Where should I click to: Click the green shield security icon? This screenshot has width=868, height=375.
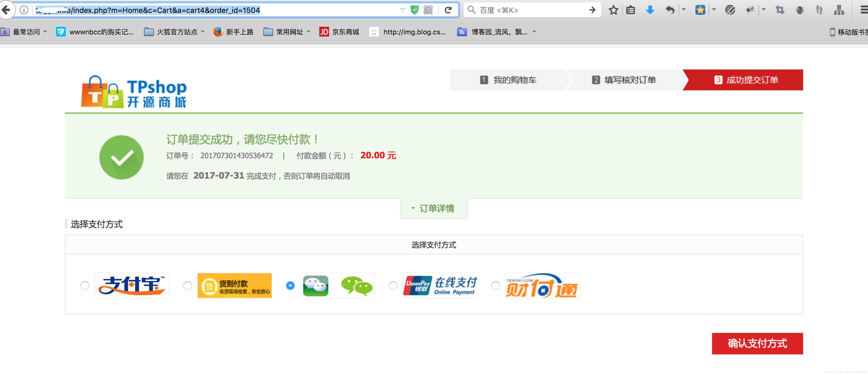(414, 10)
